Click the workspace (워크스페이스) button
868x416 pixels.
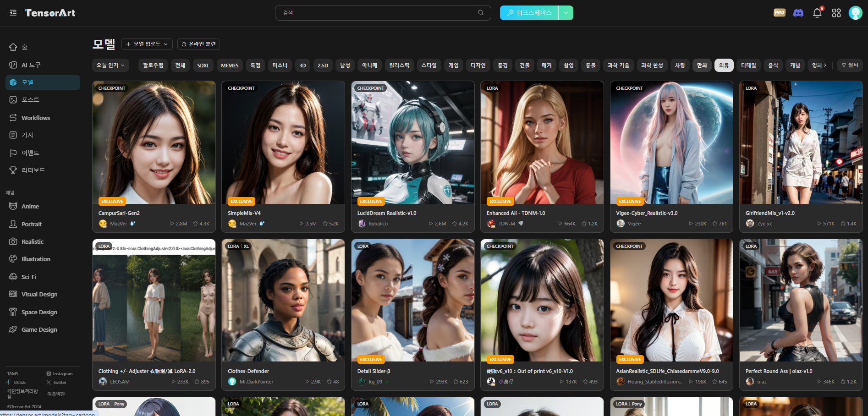(529, 13)
